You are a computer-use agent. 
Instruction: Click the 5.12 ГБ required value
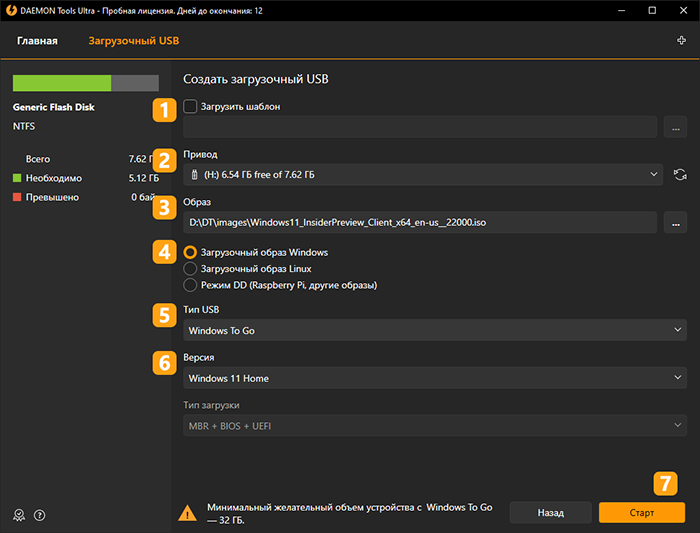pyautogui.click(x=144, y=178)
